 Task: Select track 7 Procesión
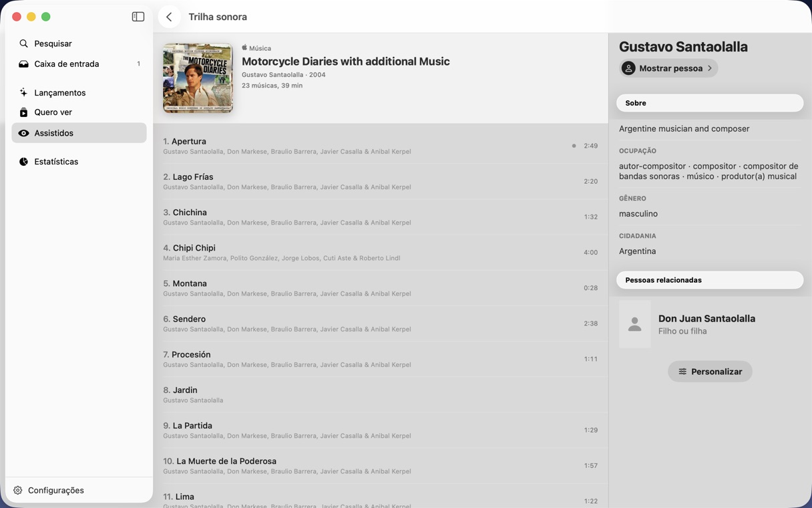pyautogui.click(x=381, y=359)
